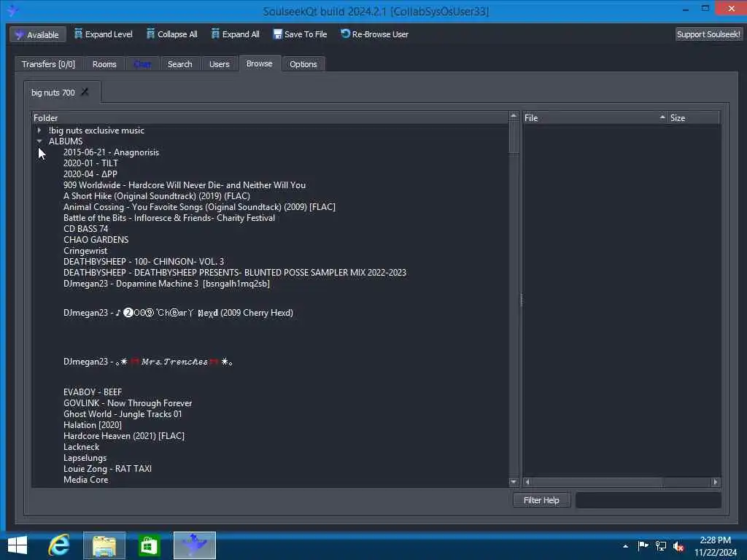The width and height of the screenshot is (747, 560).
Task: Click folder list scroll-down arrow
Action: (x=514, y=482)
